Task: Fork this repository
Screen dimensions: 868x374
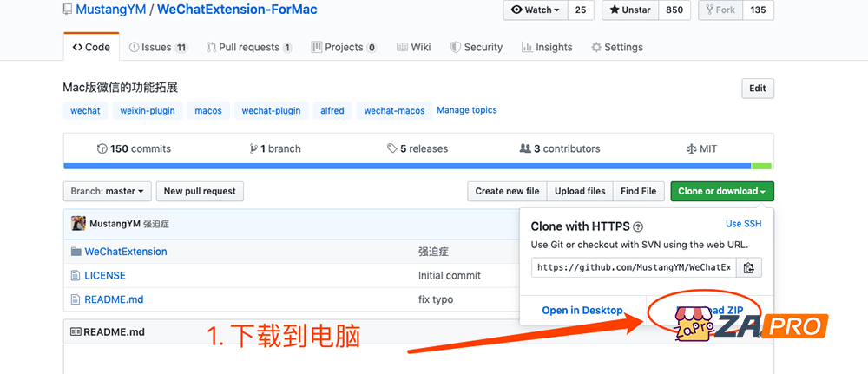Action: tap(720, 10)
